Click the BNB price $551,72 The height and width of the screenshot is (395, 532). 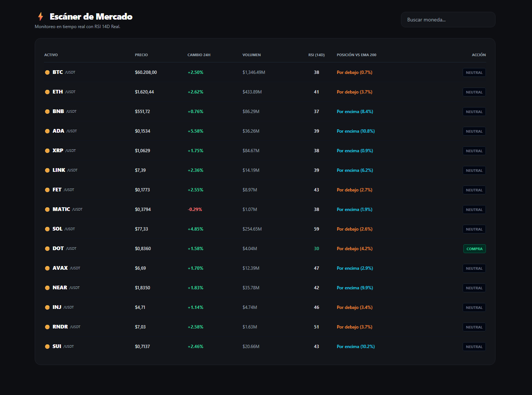point(143,112)
